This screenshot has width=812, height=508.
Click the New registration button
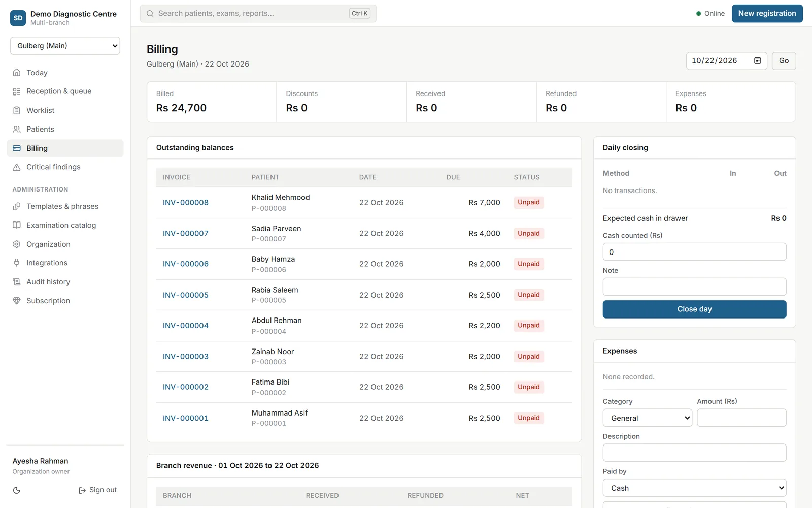(767, 14)
